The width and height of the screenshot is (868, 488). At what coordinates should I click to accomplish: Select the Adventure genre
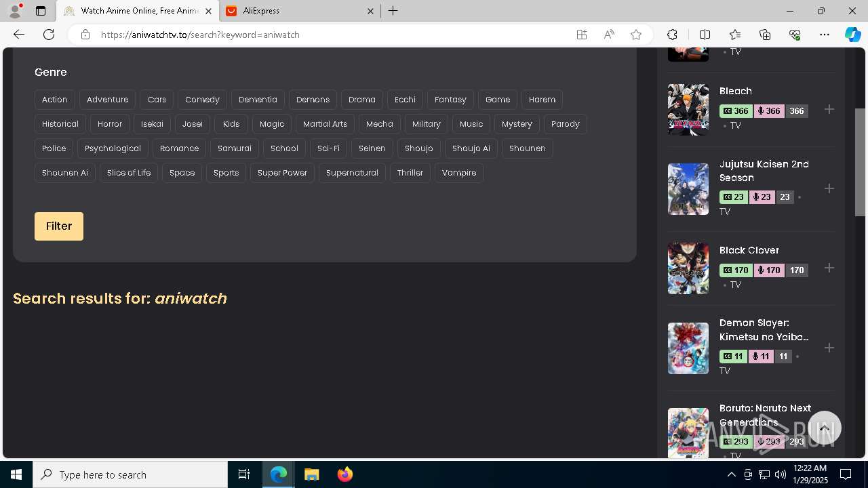[x=107, y=100]
